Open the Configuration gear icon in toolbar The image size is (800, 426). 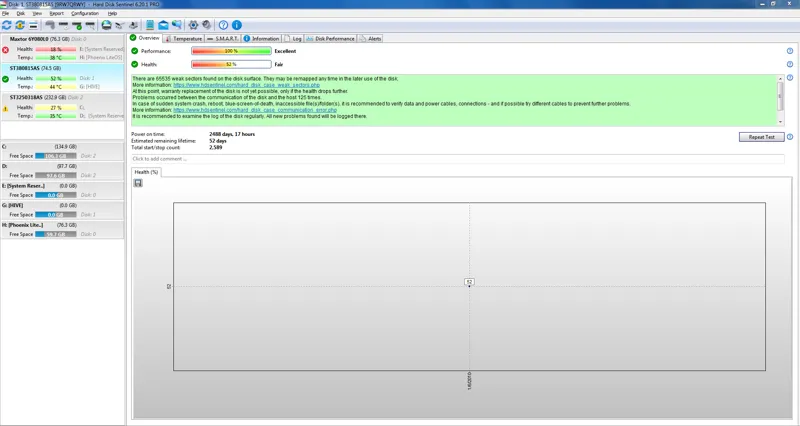(x=193, y=25)
